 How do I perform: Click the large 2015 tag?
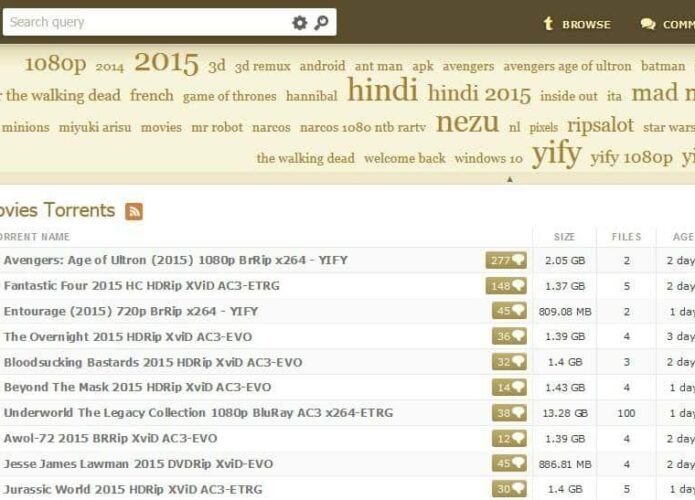click(x=166, y=62)
